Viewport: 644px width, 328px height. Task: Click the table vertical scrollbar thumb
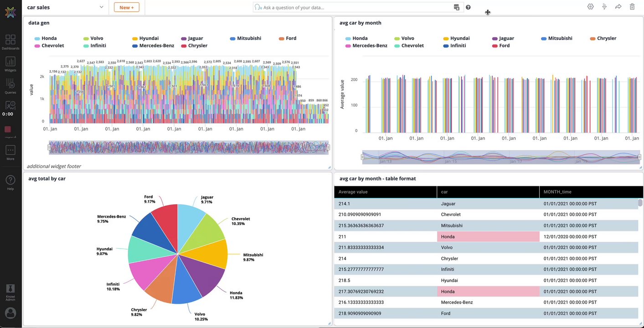pos(640,203)
